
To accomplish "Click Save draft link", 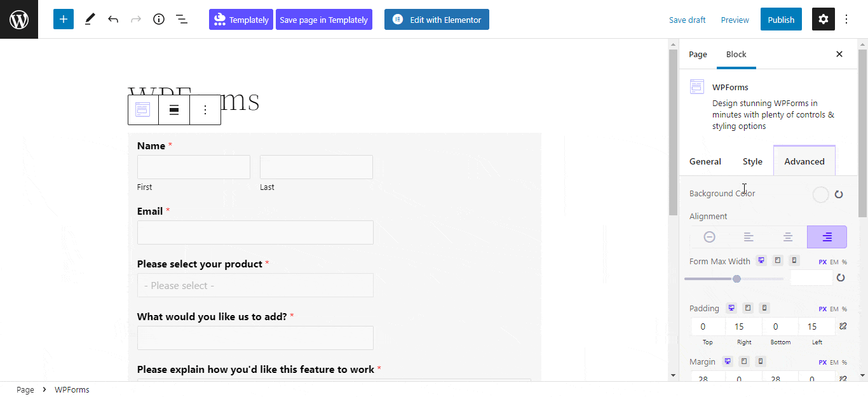I will click(688, 20).
